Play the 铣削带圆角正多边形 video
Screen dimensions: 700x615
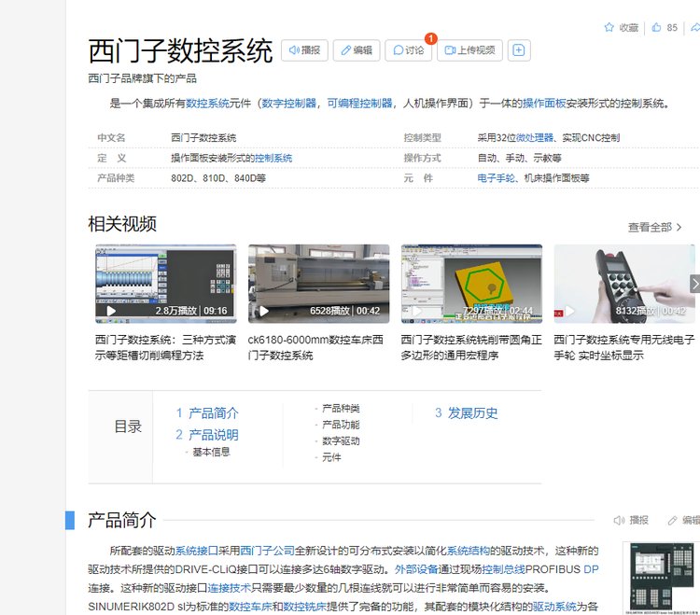(471, 284)
